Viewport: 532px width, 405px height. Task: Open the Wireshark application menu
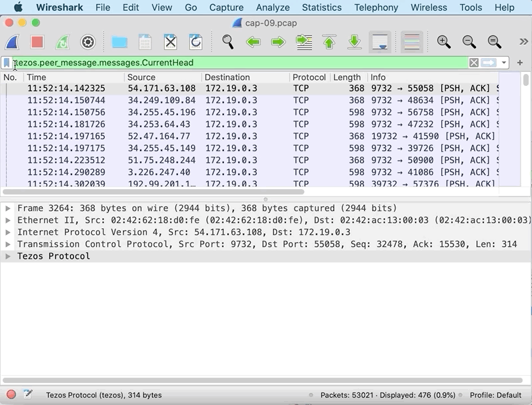tap(59, 7)
